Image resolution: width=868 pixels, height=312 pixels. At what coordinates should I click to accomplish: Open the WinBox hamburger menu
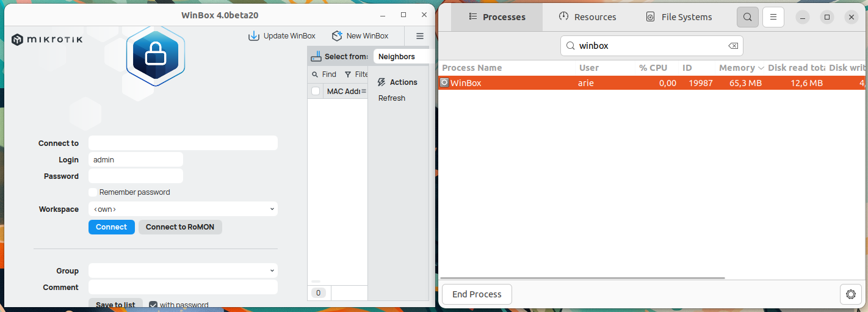[420, 36]
